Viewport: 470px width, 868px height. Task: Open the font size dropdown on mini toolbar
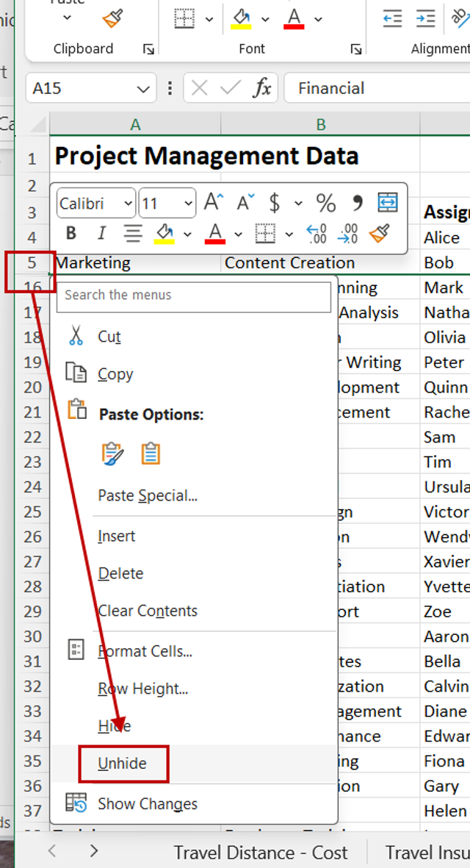coord(190,203)
